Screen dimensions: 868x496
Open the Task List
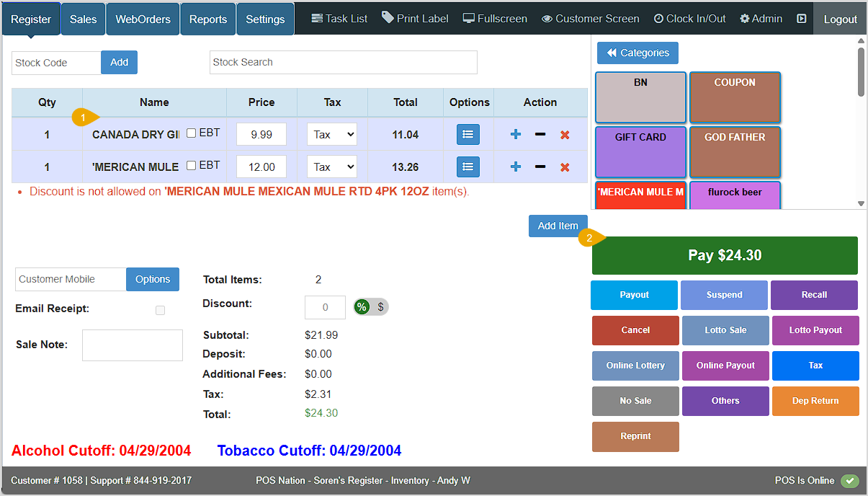339,18
